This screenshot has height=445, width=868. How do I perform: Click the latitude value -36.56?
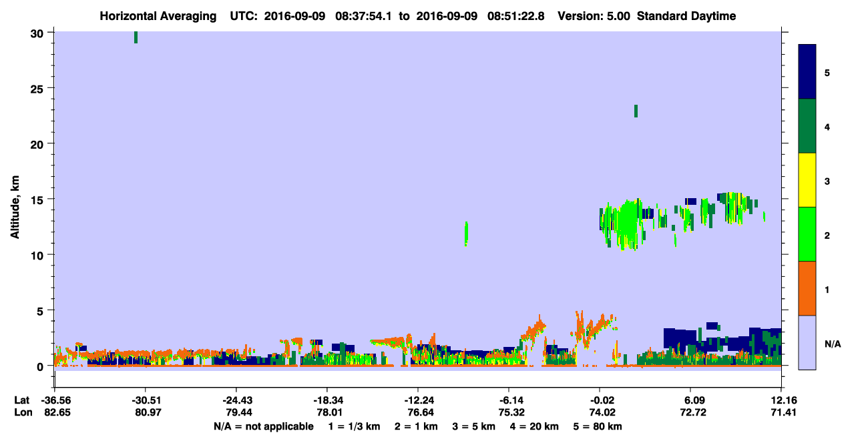click(55, 400)
